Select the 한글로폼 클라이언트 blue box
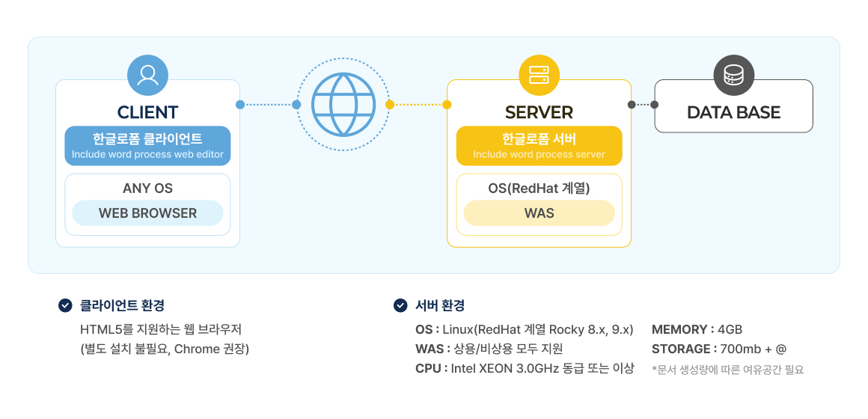This screenshot has width=868, height=419. click(x=148, y=146)
